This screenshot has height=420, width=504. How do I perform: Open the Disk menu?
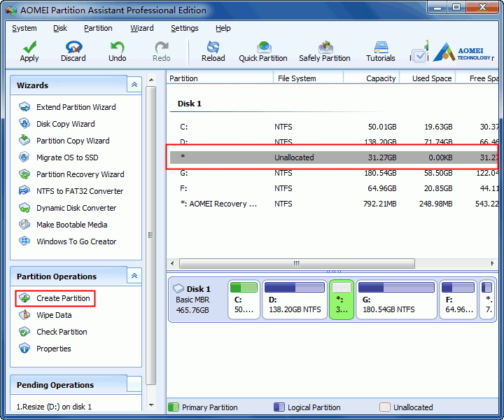pos(60,28)
